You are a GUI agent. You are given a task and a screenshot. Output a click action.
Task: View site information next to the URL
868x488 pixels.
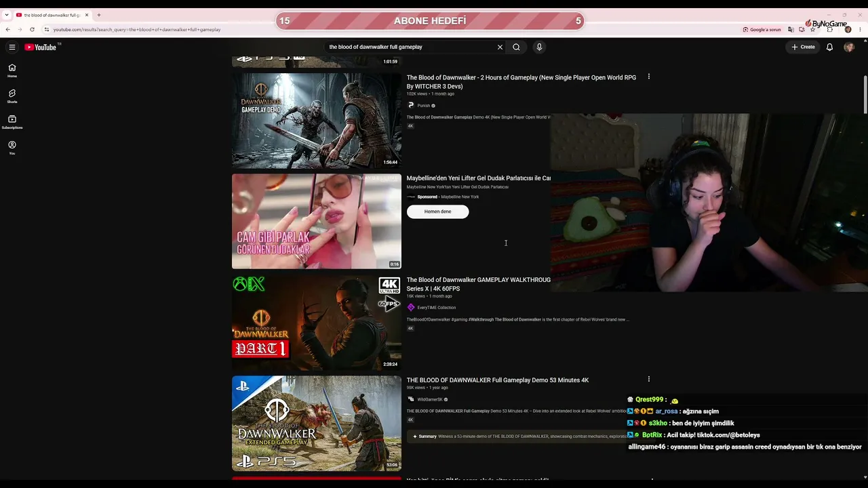pyautogui.click(x=46, y=30)
